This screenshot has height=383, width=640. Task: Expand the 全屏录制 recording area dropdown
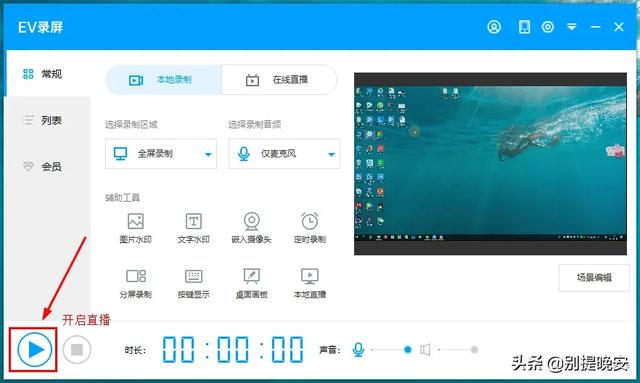[x=161, y=154]
